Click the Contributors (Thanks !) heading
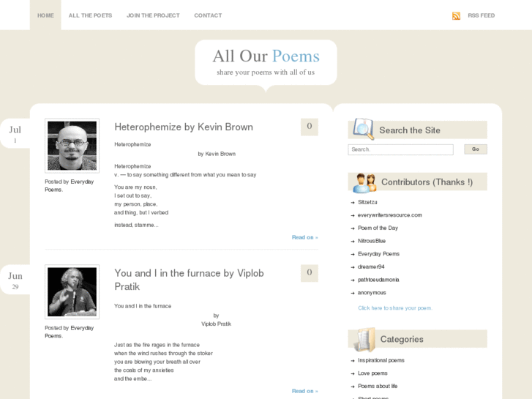Viewport: 532px width, 399px height. [427, 182]
